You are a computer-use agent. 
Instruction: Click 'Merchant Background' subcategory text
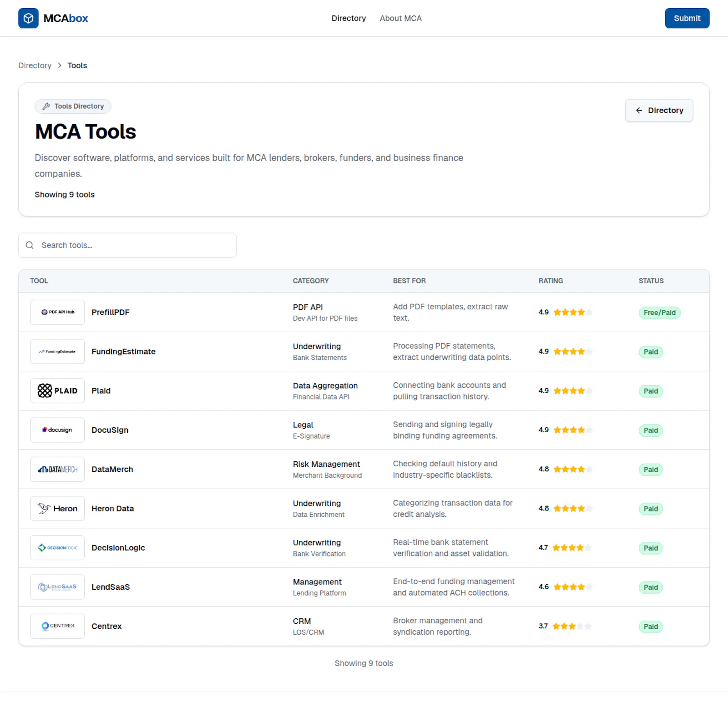(327, 475)
